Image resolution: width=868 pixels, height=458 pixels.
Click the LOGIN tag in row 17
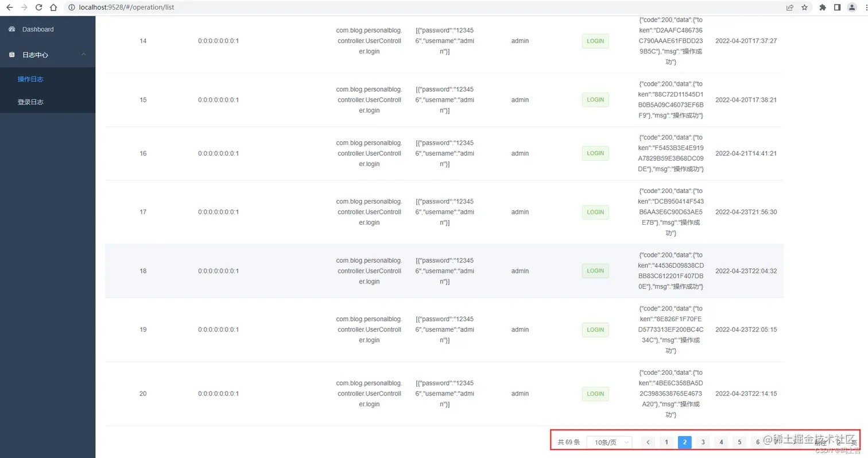pos(595,212)
